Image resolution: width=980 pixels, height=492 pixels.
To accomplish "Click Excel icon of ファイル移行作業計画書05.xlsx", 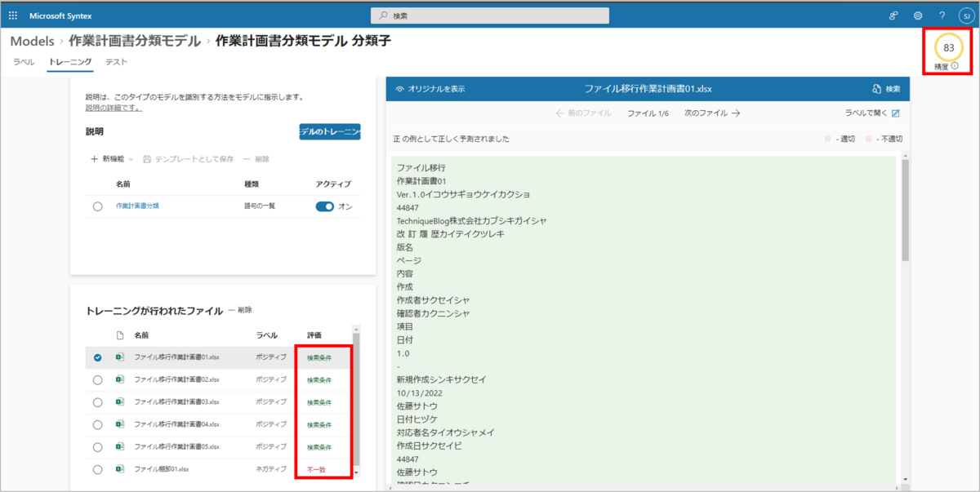I will click(x=120, y=447).
